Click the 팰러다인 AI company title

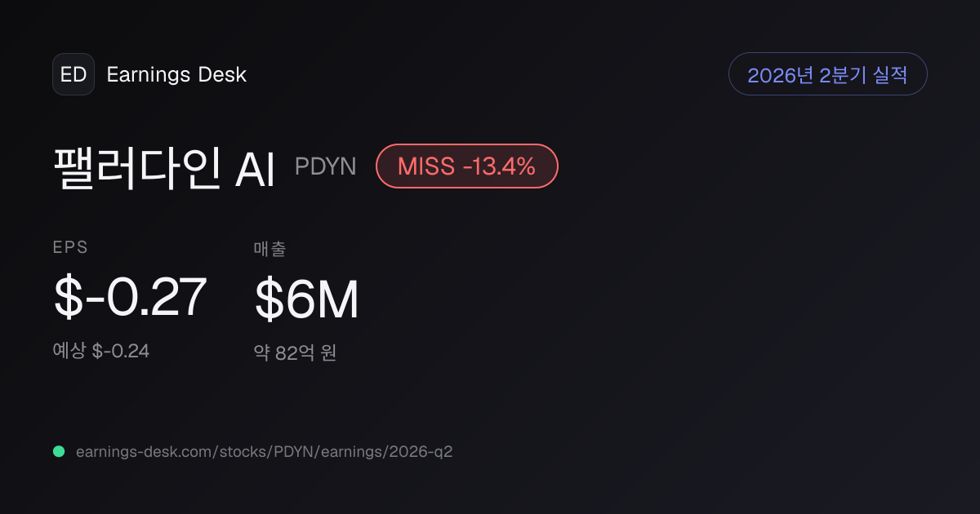[164, 169]
